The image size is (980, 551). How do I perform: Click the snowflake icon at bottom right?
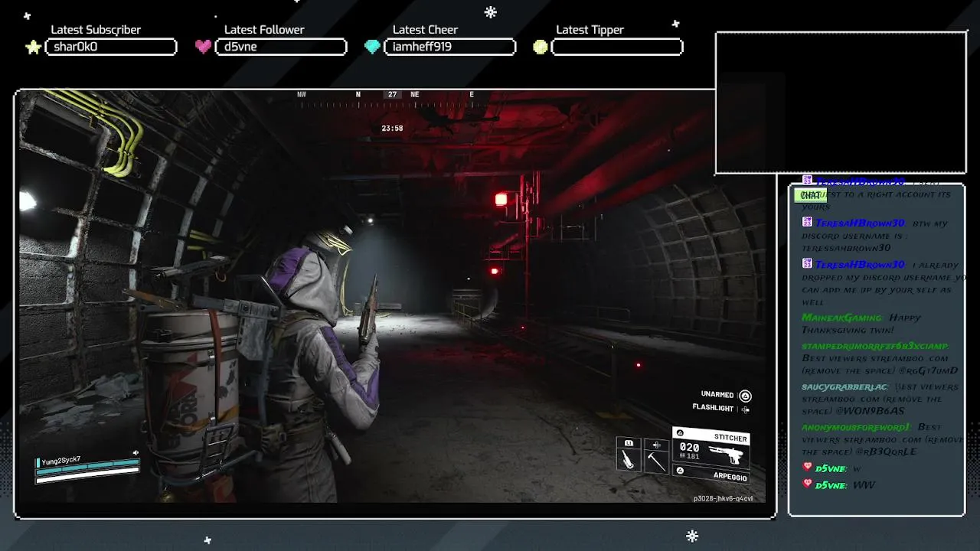click(x=692, y=536)
